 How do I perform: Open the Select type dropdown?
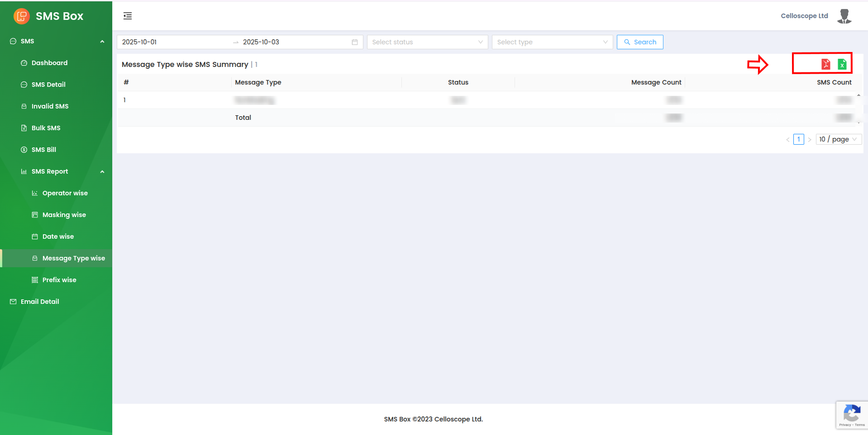(552, 42)
